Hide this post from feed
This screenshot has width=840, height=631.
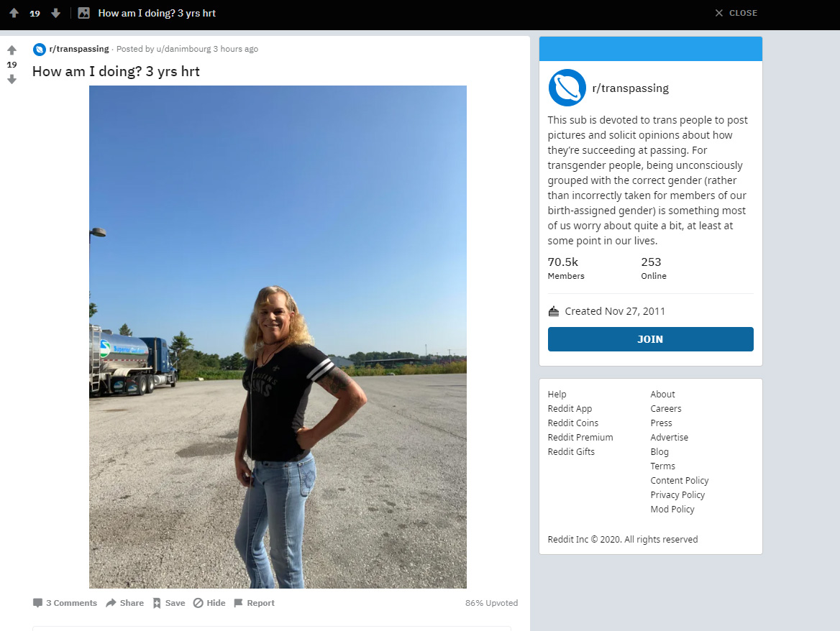pos(209,603)
